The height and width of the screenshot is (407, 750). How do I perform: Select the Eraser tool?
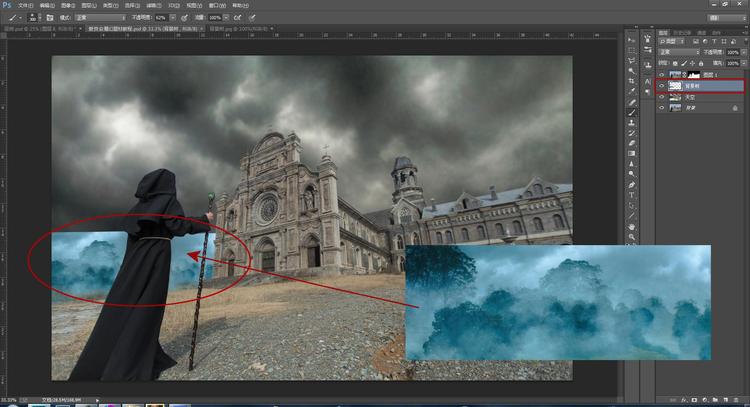631,143
